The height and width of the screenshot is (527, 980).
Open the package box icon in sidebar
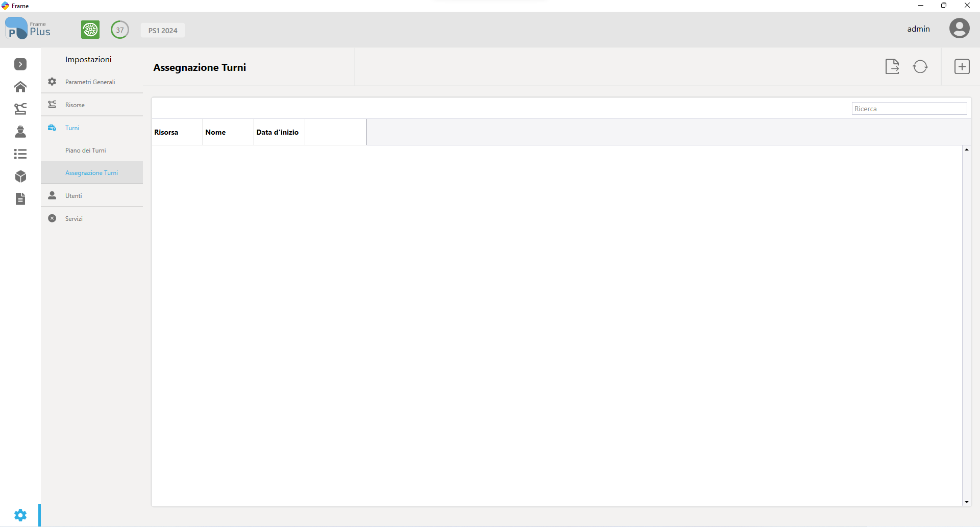click(20, 177)
